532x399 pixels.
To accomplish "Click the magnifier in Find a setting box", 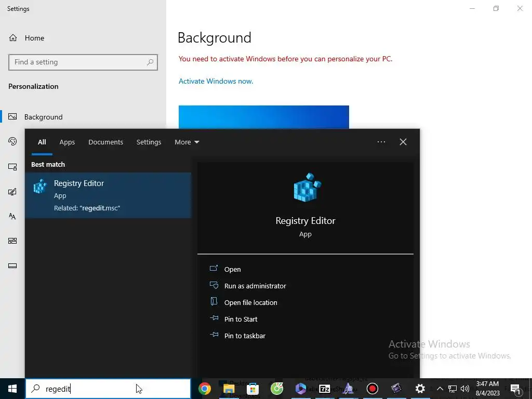I will pyautogui.click(x=150, y=62).
